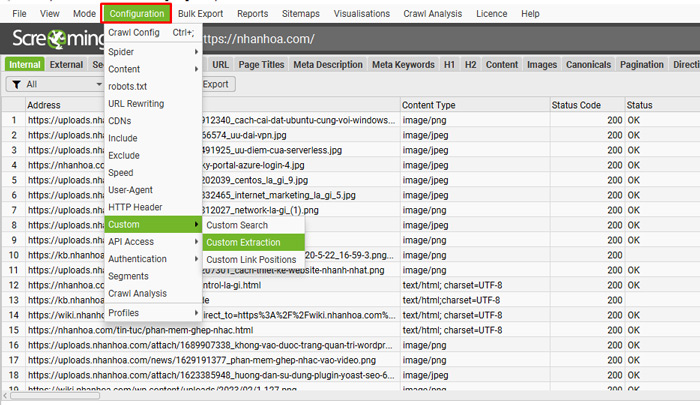
Task: Click the crawl URL field showing nhanhoa.com
Action: 400,39
